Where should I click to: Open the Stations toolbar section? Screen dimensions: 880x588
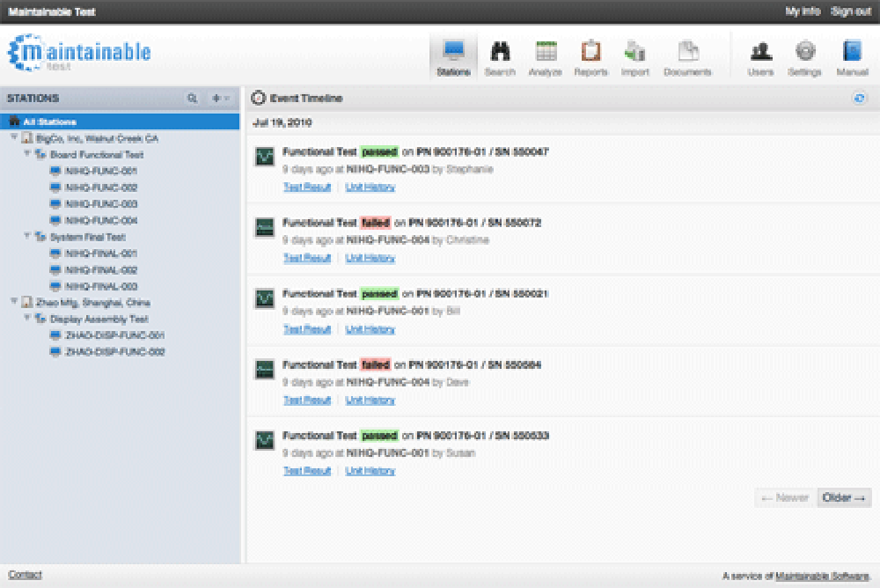453,58
